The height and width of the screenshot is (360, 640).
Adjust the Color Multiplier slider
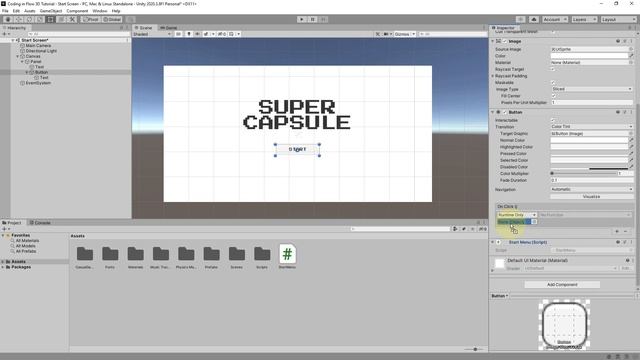pyautogui.click(x=584, y=173)
